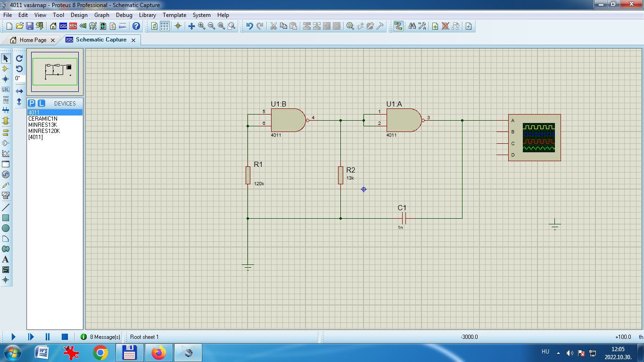This screenshot has width=644, height=362.
Task: Select the Selection Mode arrow tool
Action: click(6, 58)
